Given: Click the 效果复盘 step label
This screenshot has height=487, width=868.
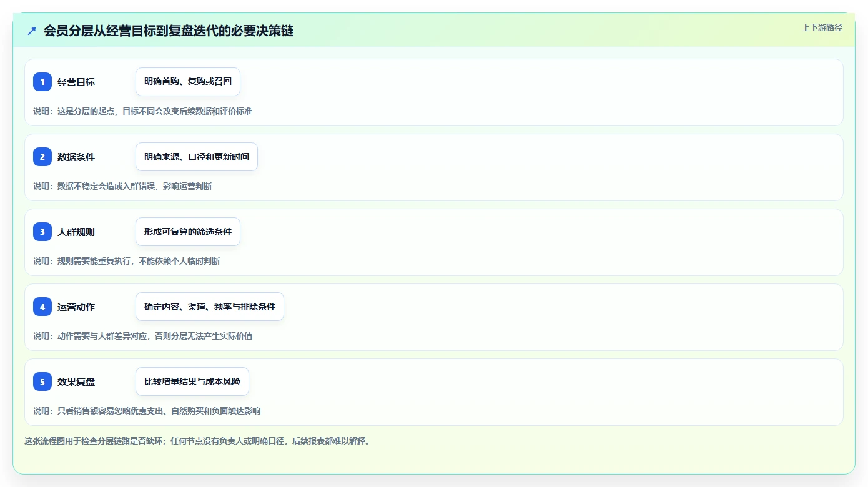Looking at the screenshot, I should coord(76,381).
